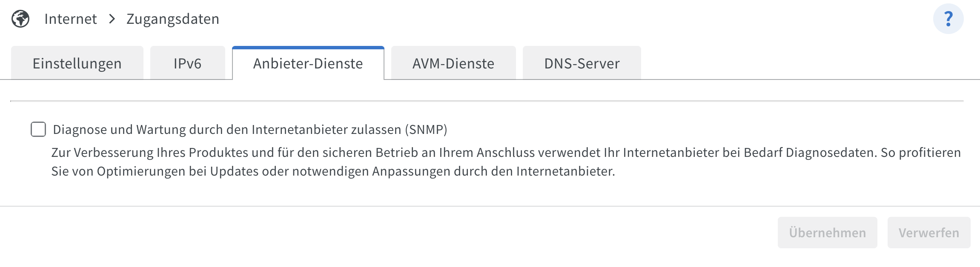
Task: Enable SNMP diagnosis by the provider checkbox
Action: [38, 129]
